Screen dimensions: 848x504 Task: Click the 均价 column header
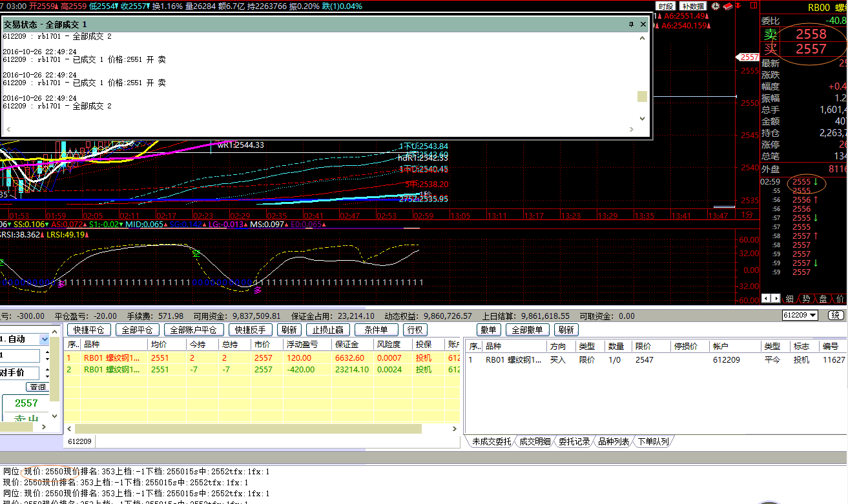click(x=167, y=346)
